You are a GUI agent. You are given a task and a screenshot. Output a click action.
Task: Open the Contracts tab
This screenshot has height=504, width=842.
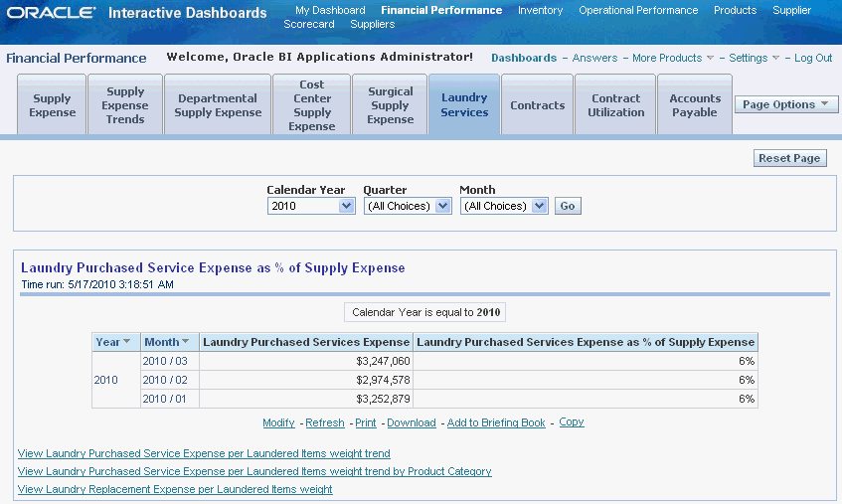[538, 105]
